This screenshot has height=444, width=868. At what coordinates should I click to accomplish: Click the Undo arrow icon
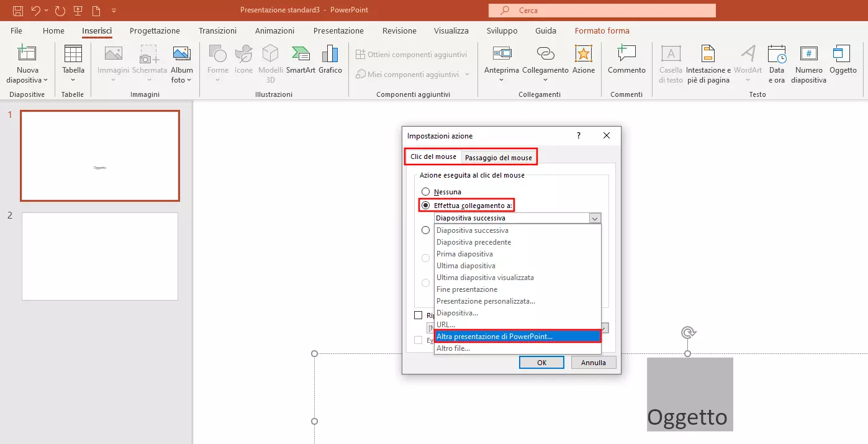point(36,11)
